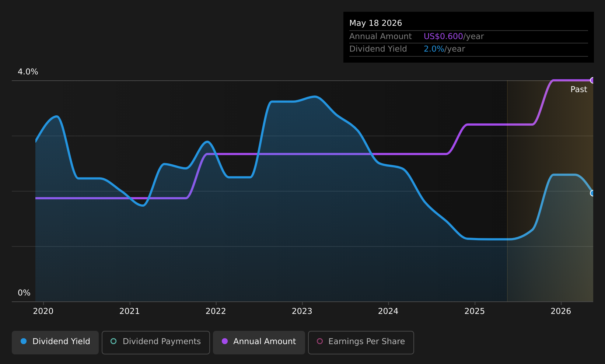Click the 'Past' region label
The height and width of the screenshot is (364, 605).
tap(579, 90)
